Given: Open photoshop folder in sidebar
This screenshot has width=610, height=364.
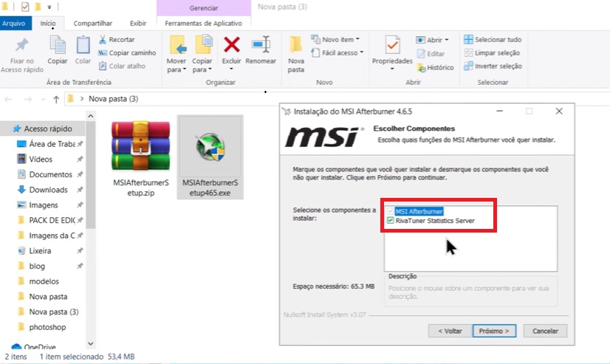Looking at the screenshot, I should (47, 327).
